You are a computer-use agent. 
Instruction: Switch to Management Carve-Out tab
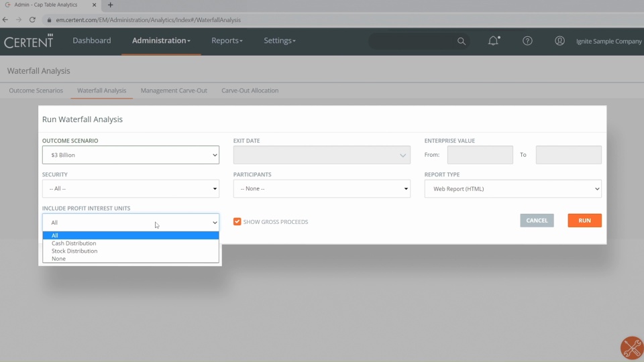pyautogui.click(x=174, y=90)
